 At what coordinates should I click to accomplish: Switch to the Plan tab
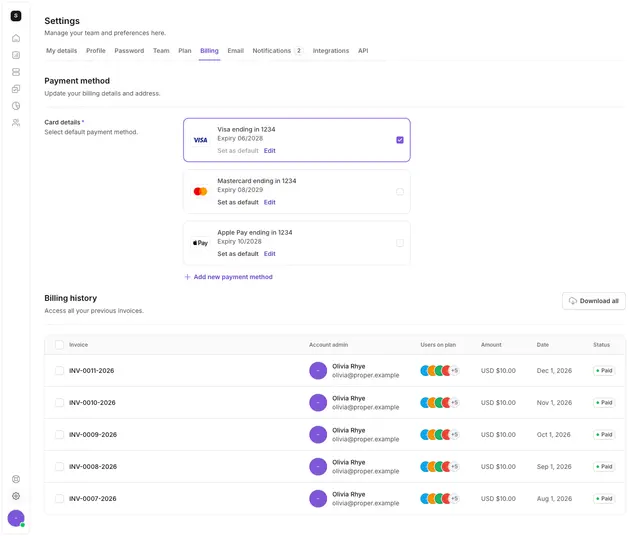185,51
